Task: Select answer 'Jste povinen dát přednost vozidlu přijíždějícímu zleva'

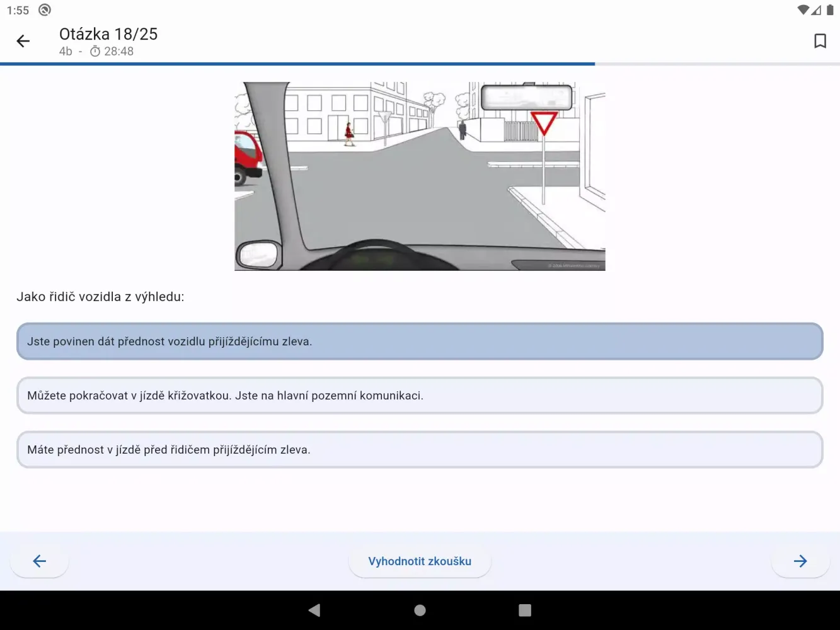Action: [420, 341]
